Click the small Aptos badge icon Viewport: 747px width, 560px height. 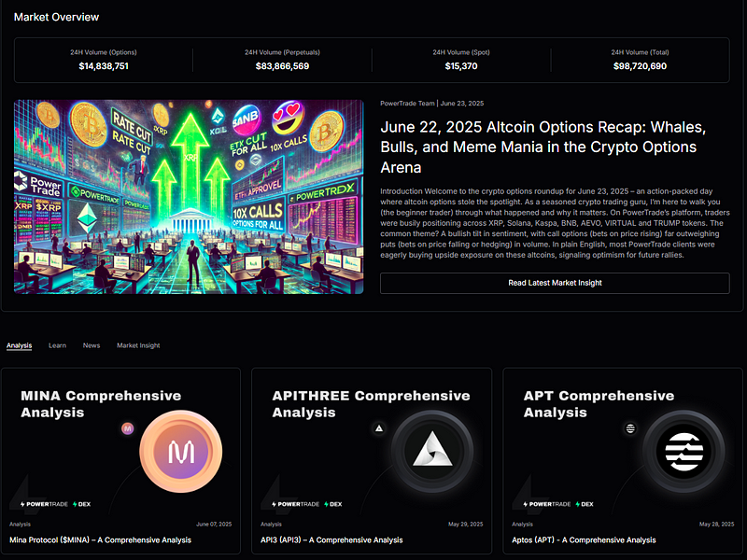630,428
